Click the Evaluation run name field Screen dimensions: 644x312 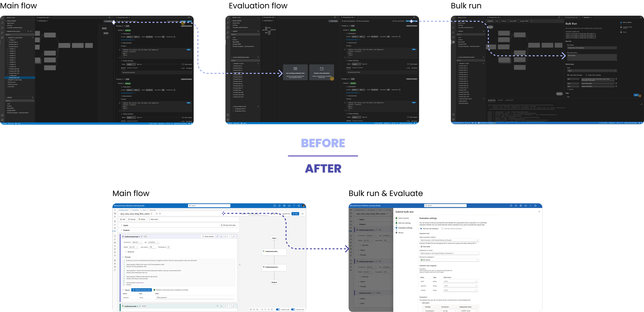(x=449, y=253)
